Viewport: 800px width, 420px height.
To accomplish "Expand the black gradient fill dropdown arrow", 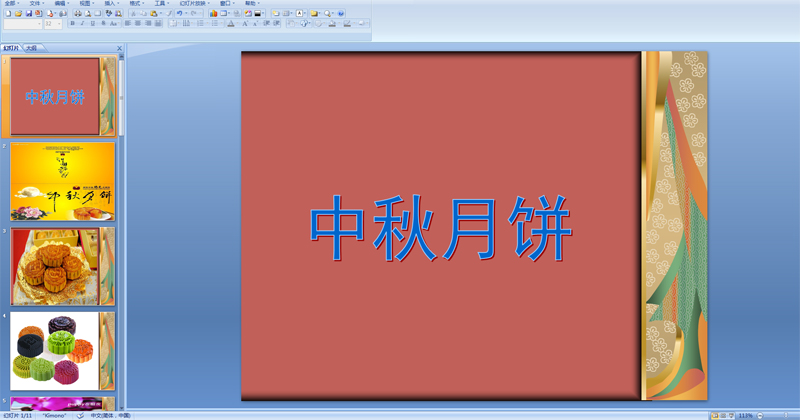I will click(x=263, y=13).
